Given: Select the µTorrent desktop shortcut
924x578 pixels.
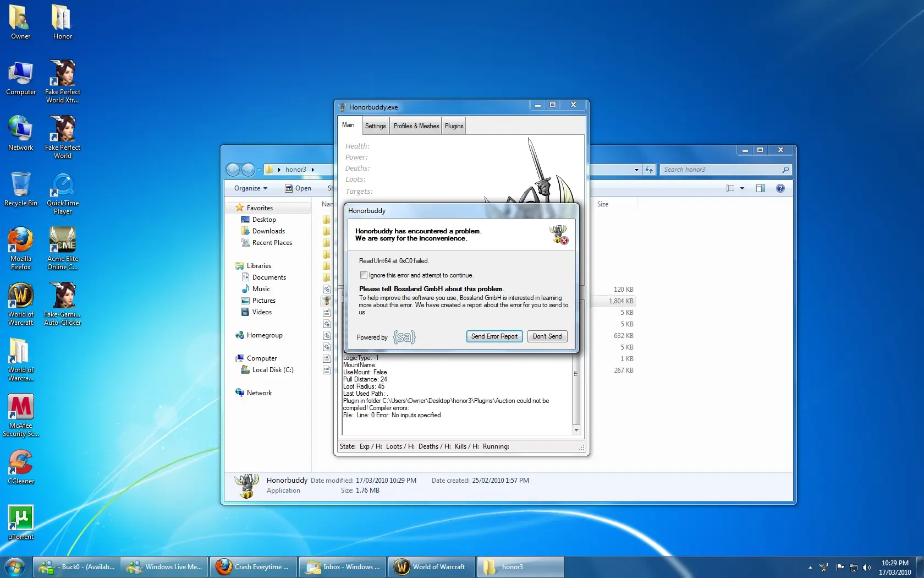Looking at the screenshot, I should pos(21,522).
